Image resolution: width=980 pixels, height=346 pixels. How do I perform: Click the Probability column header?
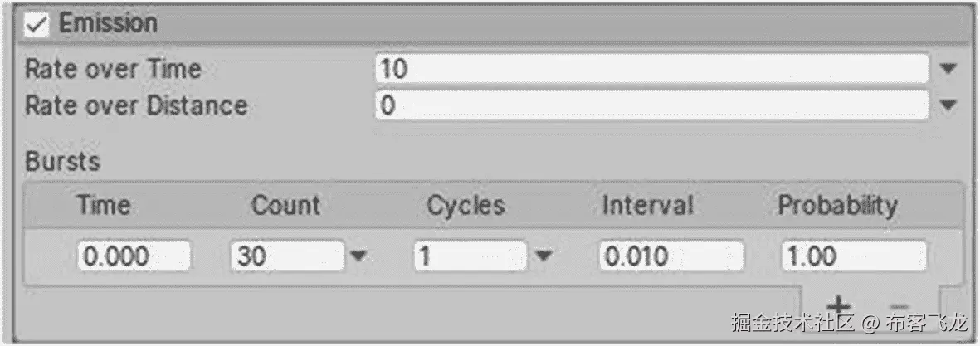pyautogui.click(x=837, y=206)
